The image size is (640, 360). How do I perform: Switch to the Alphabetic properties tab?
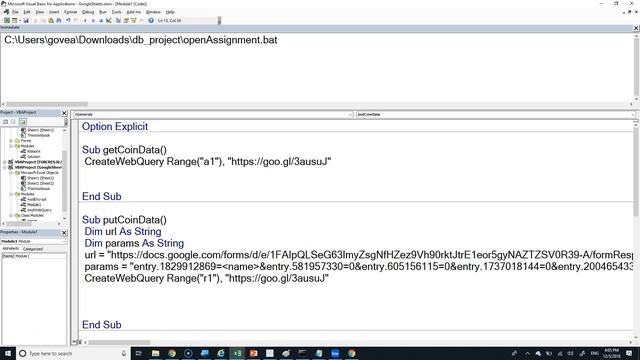click(x=11, y=249)
